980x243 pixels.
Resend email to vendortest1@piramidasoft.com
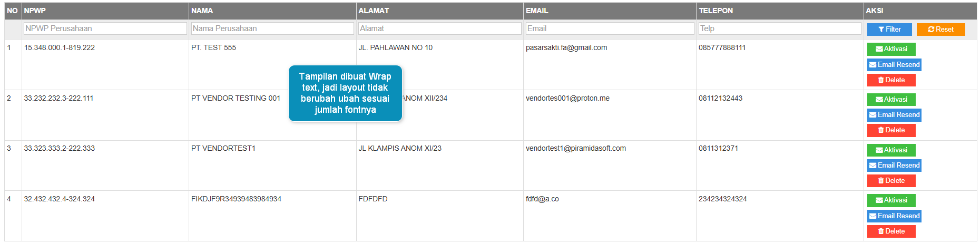894,166
